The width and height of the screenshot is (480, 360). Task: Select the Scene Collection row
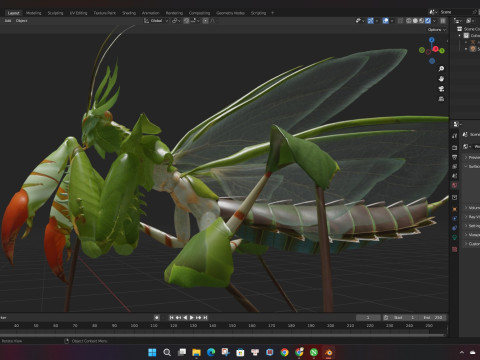coord(468,29)
